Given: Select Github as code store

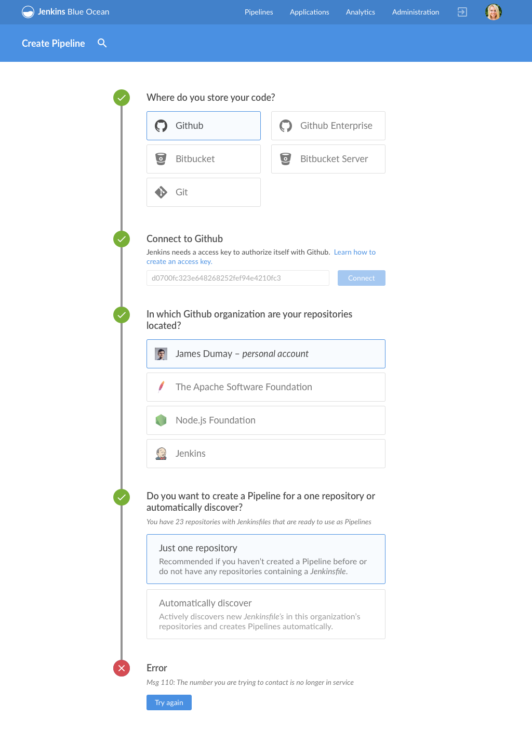Looking at the screenshot, I should (x=204, y=126).
